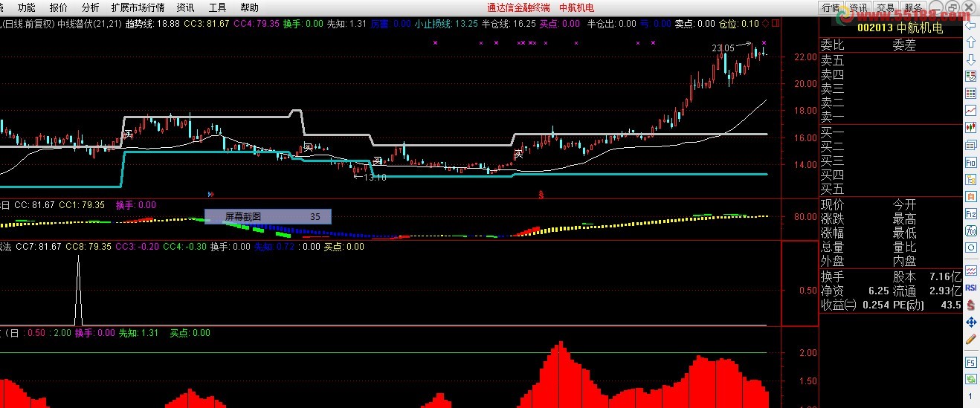Click the 13.10 low price label
Image resolution: width=980 pixels, height=408 pixels.
374,177
